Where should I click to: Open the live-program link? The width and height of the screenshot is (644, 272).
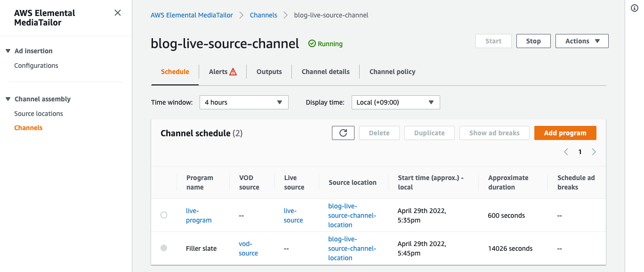click(199, 215)
